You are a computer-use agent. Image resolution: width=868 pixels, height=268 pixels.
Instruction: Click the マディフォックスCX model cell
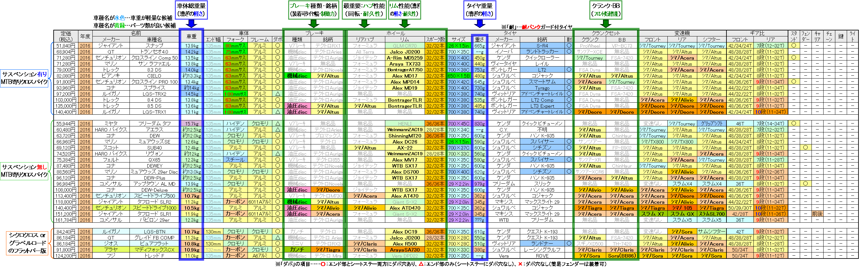154,250
